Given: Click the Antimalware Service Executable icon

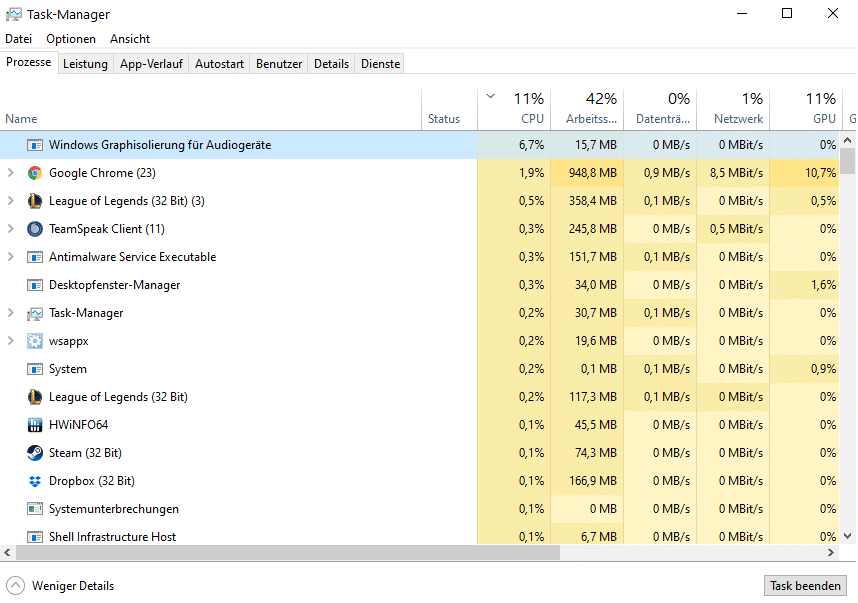Looking at the screenshot, I should [x=35, y=257].
